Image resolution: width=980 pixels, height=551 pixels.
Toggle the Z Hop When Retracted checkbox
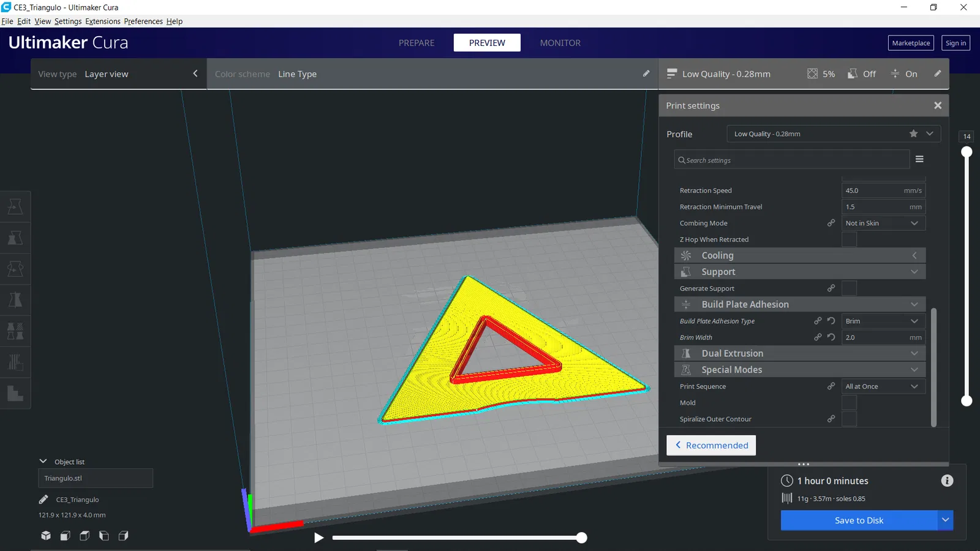[849, 239]
